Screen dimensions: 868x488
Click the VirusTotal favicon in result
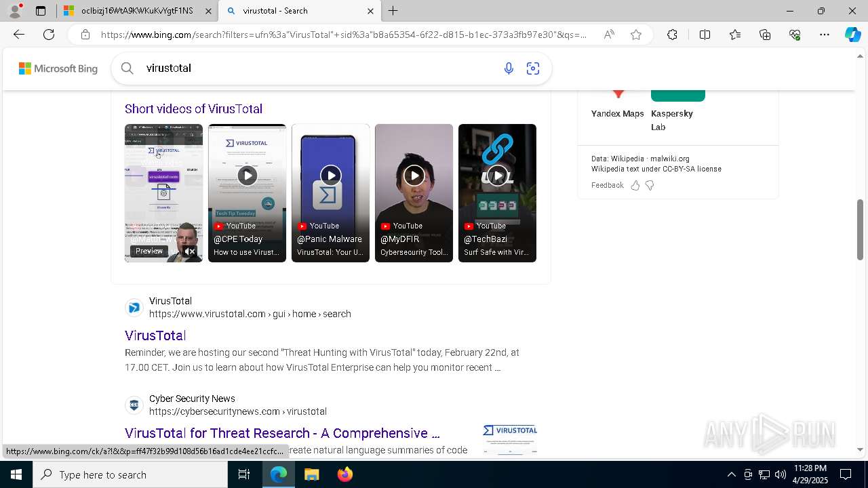[134, 308]
